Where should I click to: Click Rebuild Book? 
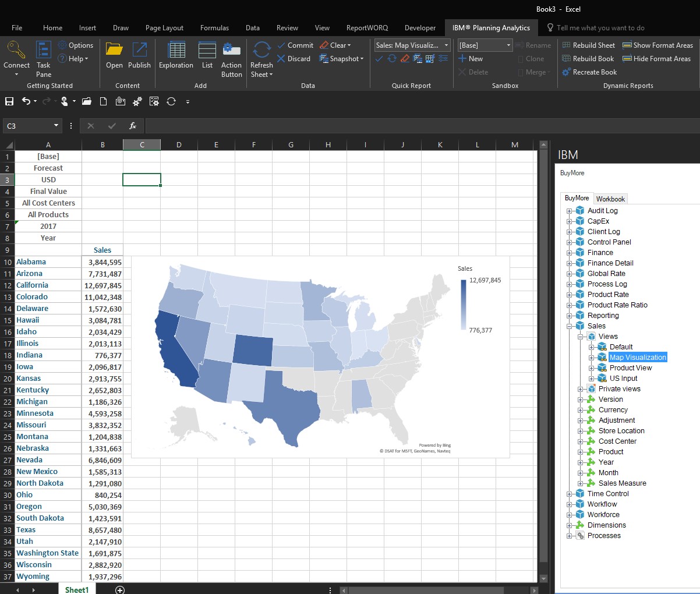(588, 59)
